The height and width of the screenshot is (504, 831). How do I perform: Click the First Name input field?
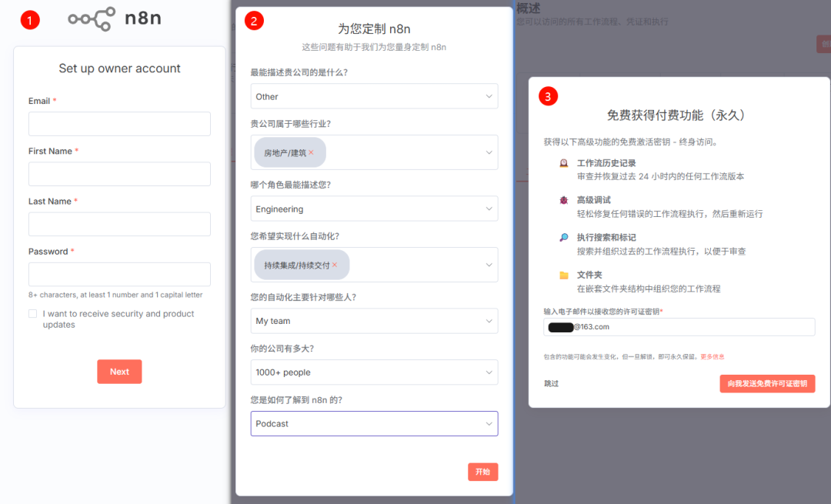tap(119, 174)
